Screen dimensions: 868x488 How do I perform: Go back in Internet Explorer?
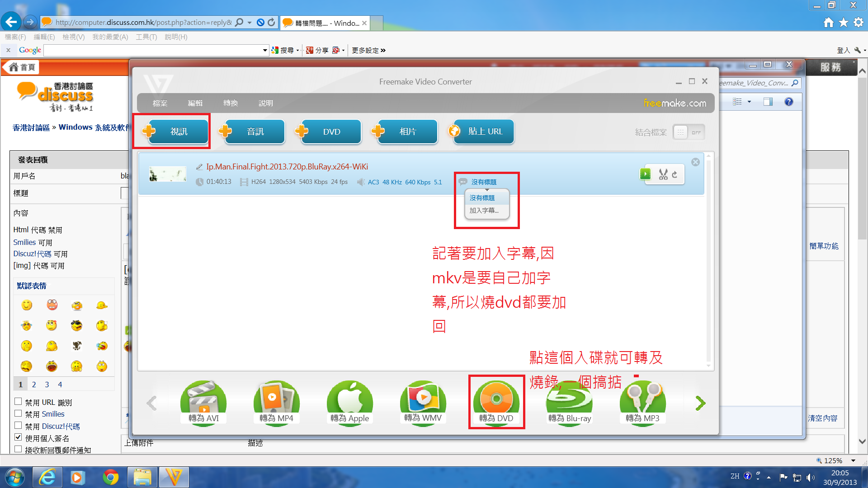point(11,22)
